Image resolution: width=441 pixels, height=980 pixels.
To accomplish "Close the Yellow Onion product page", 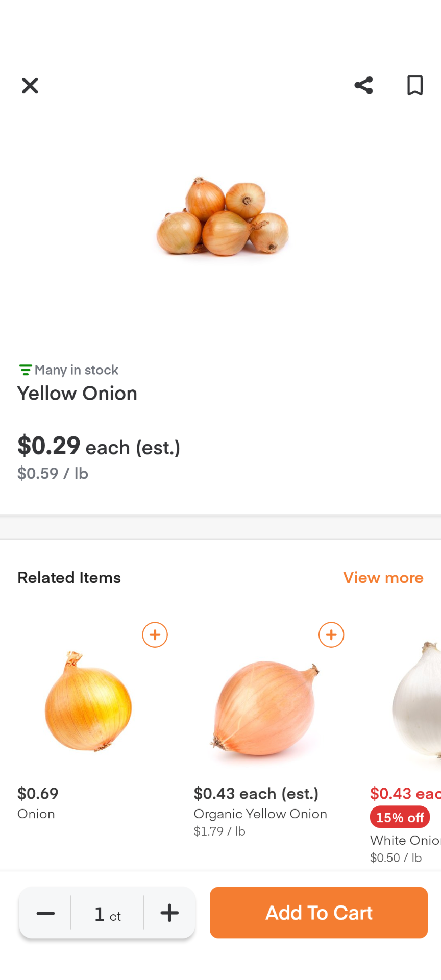I will click(x=30, y=85).
